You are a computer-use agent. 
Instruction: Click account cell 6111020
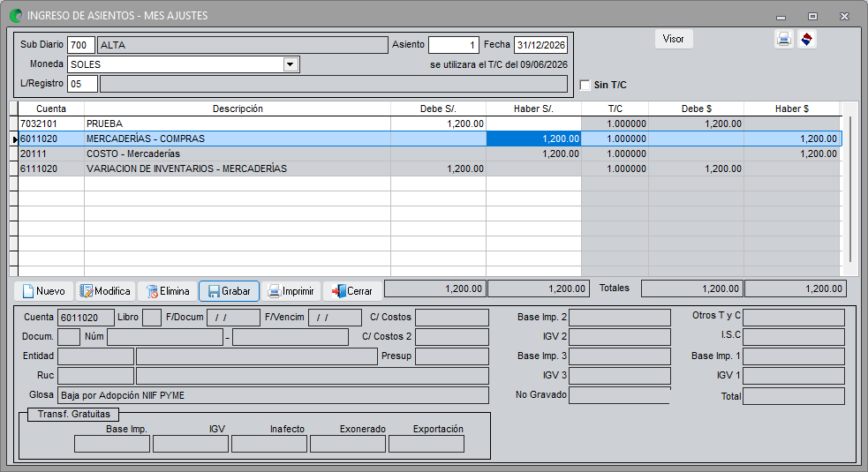click(51, 169)
